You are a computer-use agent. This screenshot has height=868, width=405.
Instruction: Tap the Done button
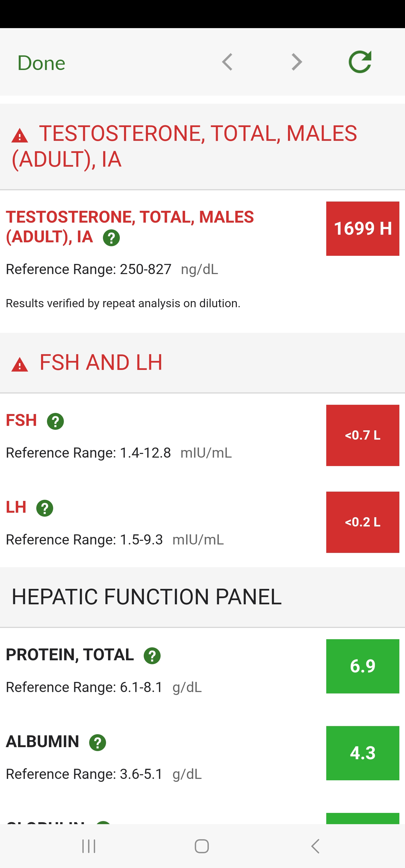coord(41,63)
